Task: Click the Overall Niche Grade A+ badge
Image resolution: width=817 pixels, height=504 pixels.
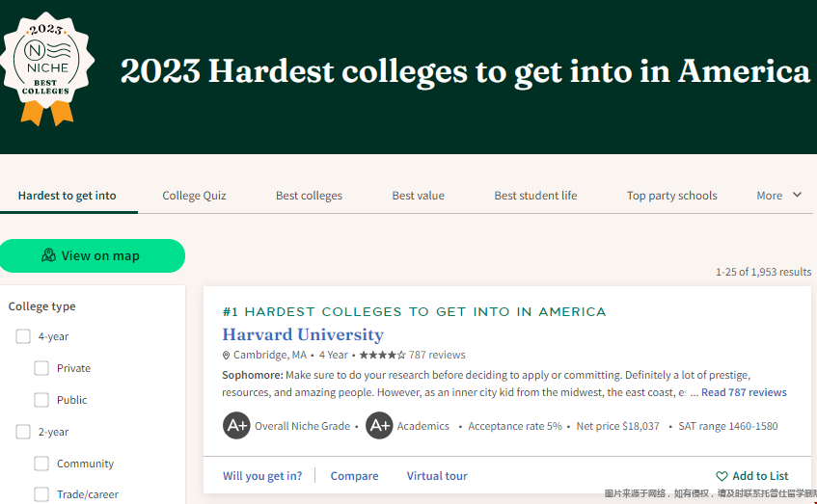Action: (236, 426)
